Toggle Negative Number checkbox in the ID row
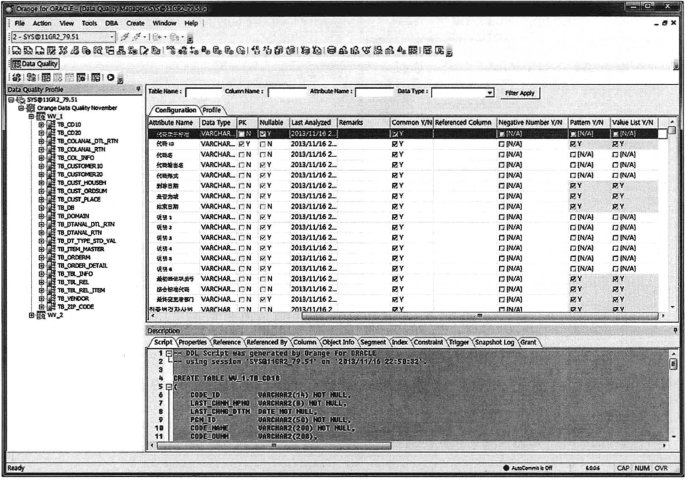Viewport: 691px width, 480px height. pos(502,144)
